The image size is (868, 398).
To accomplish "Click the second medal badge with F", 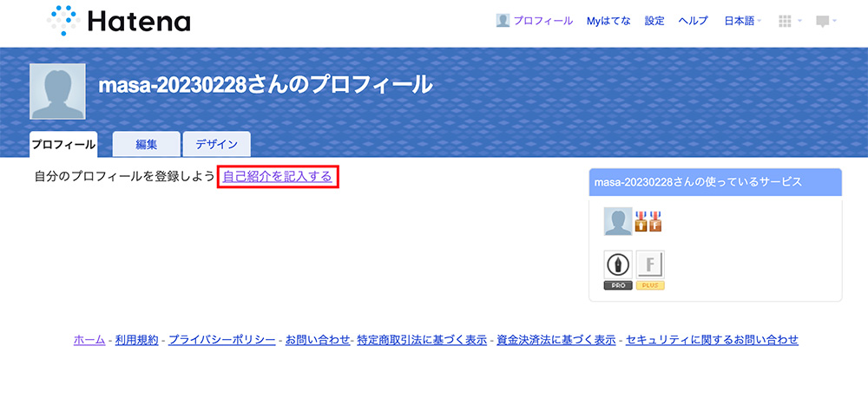I will click(655, 221).
